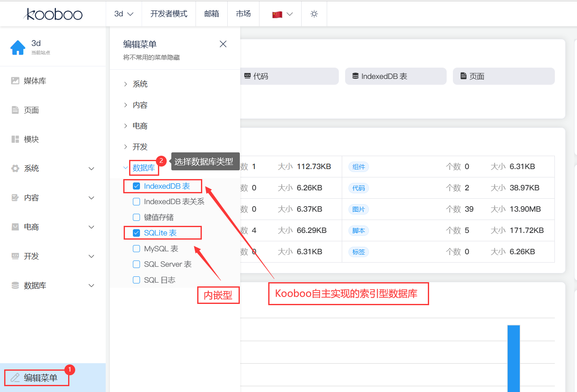Check the MySQL 表 checkbox
This screenshot has height=392, width=577.
(x=136, y=248)
